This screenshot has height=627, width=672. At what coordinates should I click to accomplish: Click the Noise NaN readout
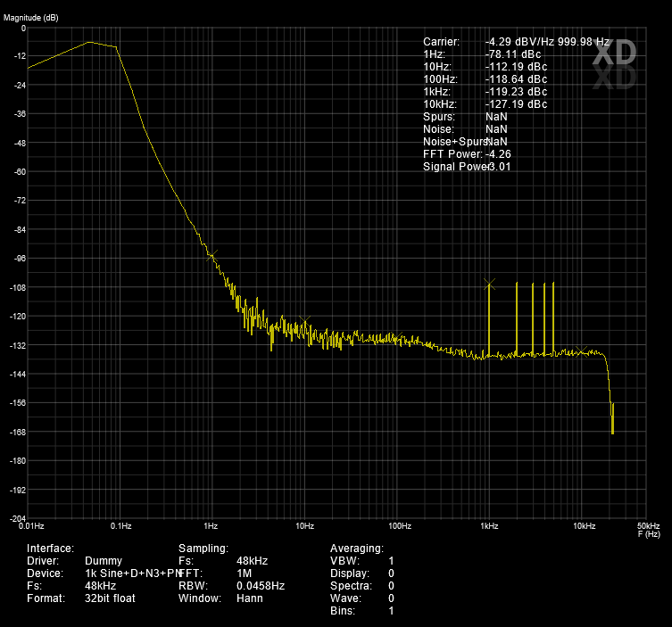pyautogui.click(x=496, y=129)
